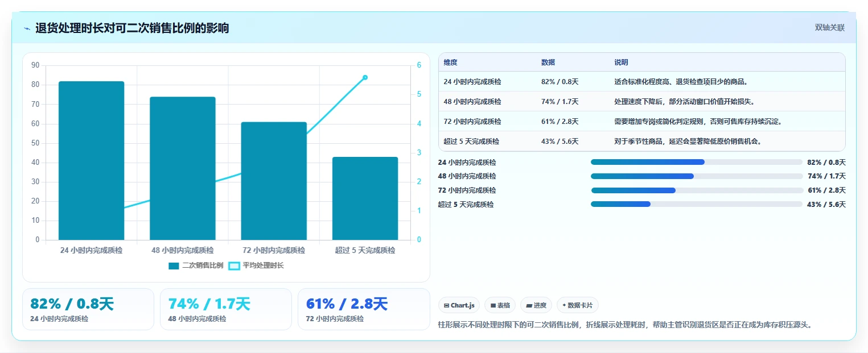Click right axis tick label 6
The width and height of the screenshot is (868, 353).
[419, 65]
